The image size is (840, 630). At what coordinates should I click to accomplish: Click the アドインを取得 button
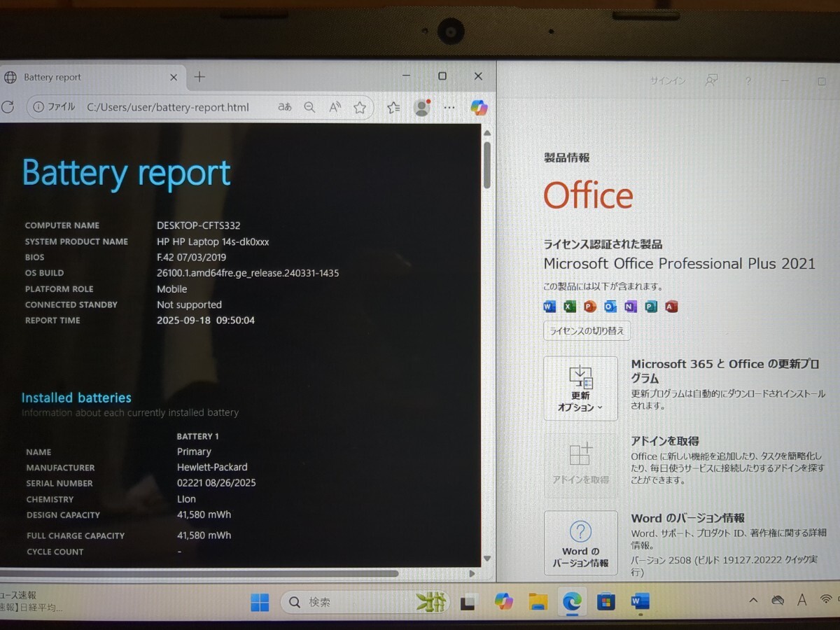point(580,465)
